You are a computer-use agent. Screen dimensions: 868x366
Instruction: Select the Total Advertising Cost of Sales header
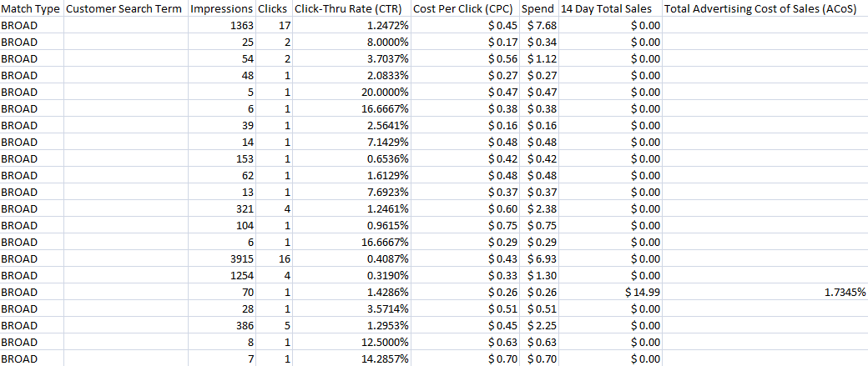[765, 9]
